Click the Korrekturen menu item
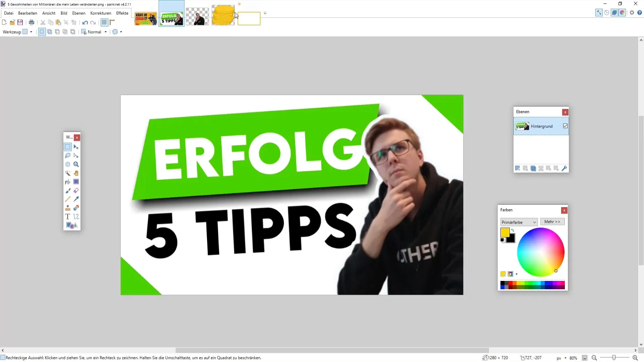The height and width of the screenshot is (362, 644). point(100,13)
